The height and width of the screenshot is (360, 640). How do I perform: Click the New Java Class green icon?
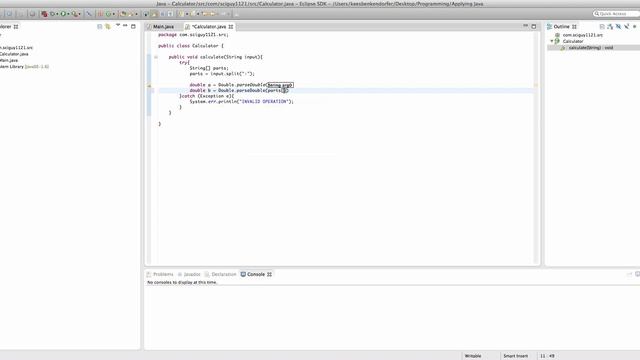[108, 14]
